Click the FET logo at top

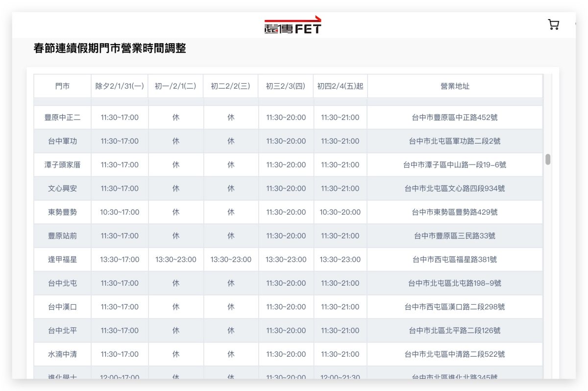293,24
